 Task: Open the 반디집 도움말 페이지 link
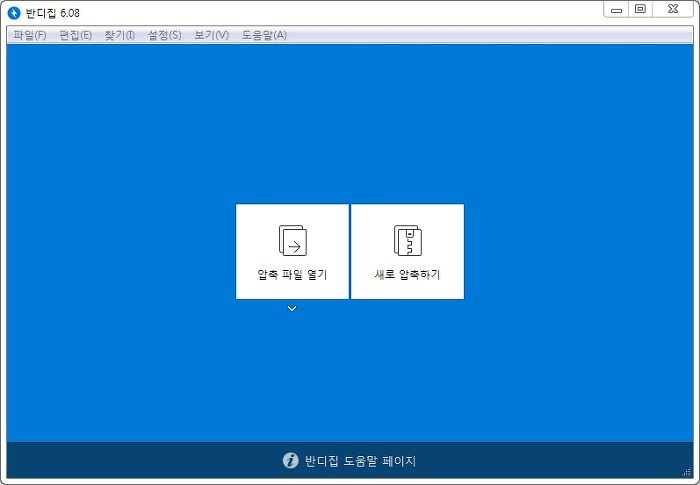pos(360,461)
